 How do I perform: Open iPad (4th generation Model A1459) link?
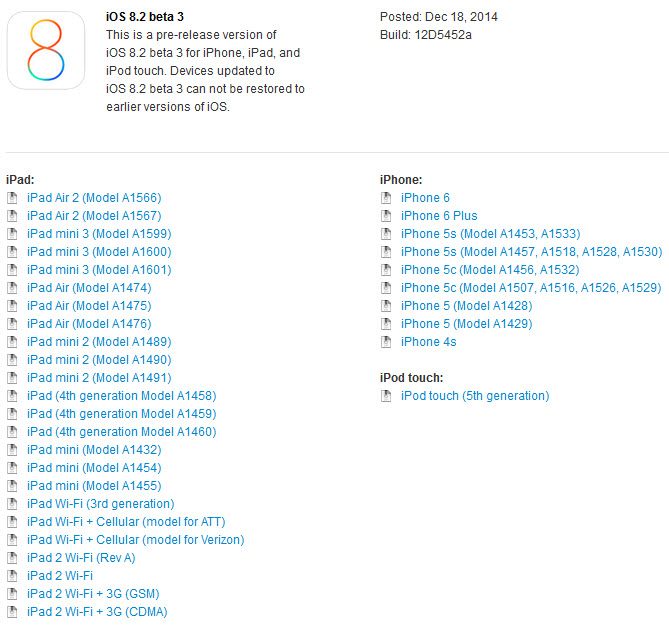(122, 414)
